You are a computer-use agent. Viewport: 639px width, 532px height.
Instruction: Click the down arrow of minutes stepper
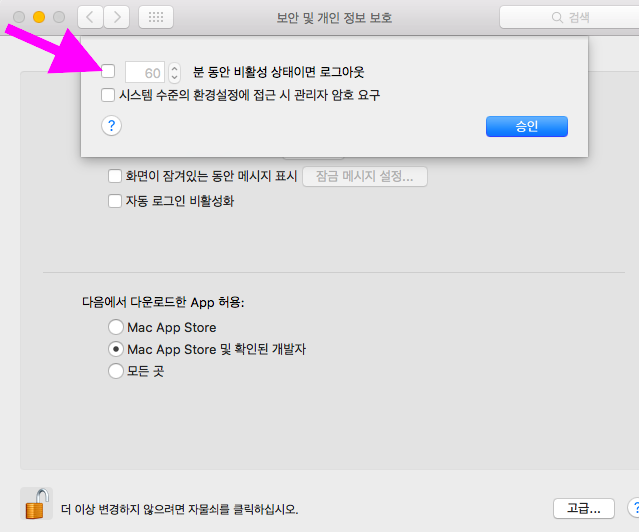tap(175, 77)
